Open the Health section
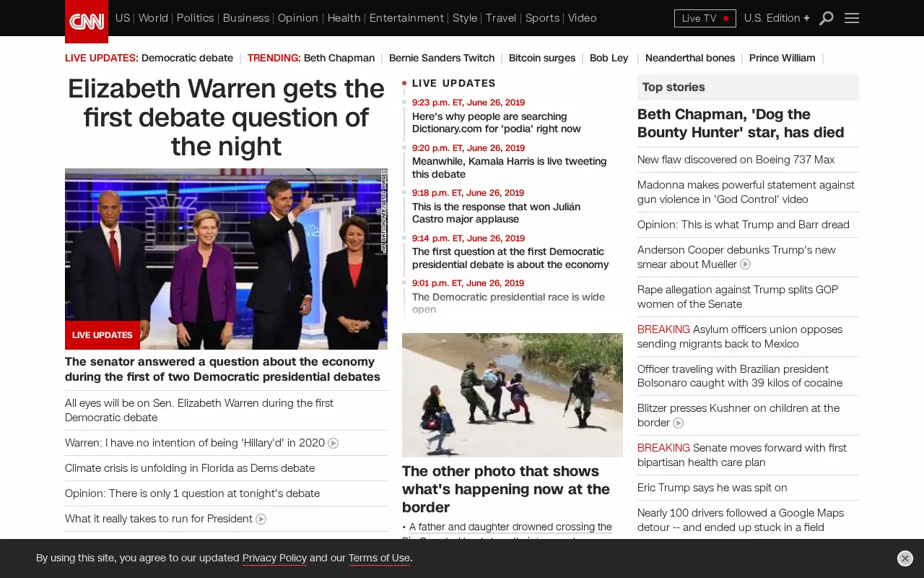Image resolution: width=924 pixels, height=578 pixels. coord(344,18)
